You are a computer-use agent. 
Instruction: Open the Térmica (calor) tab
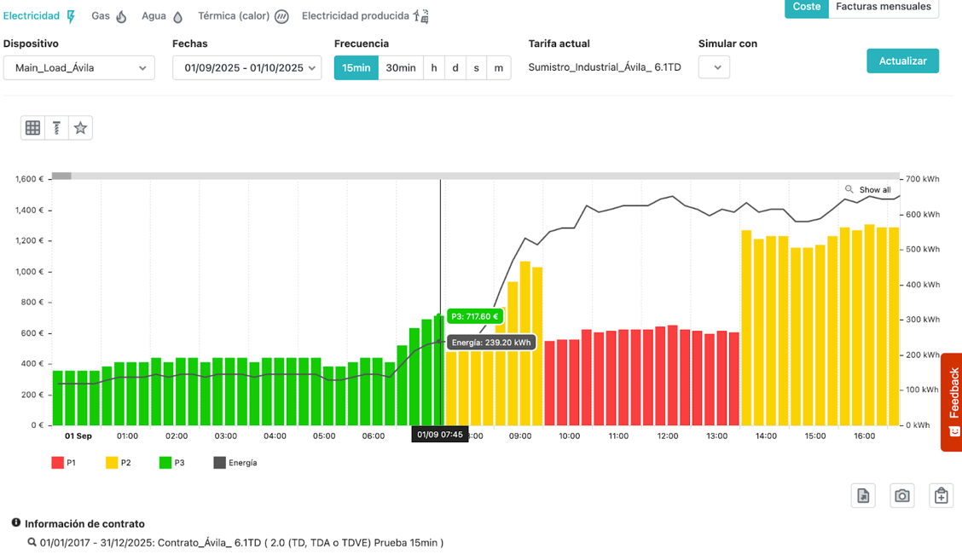tap(242, 16)
